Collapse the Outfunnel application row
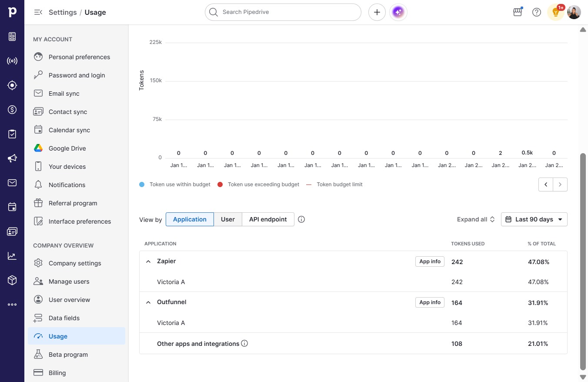 tap(148, 302)
